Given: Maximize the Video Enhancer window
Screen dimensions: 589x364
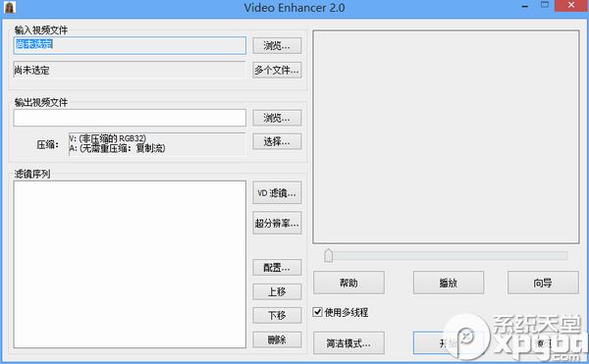Looking at the screenshot, I should (545, 5).
